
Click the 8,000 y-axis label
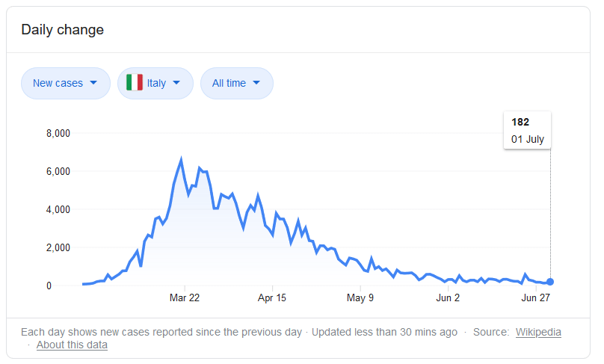tap(58, 134)
